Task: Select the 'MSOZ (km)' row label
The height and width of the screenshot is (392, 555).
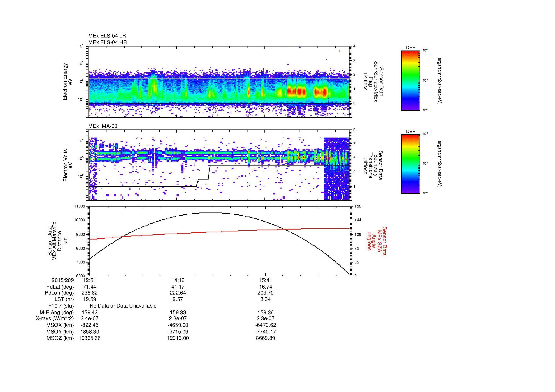Action: 60,338
